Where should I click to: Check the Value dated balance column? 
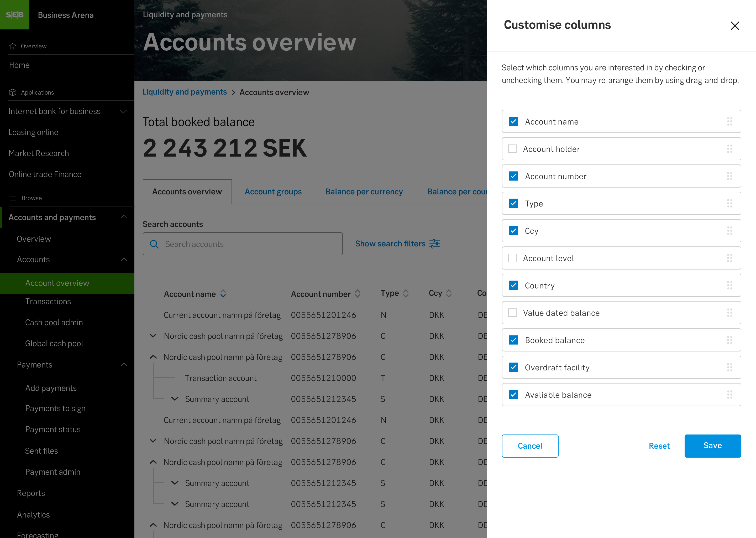(513, 313)
